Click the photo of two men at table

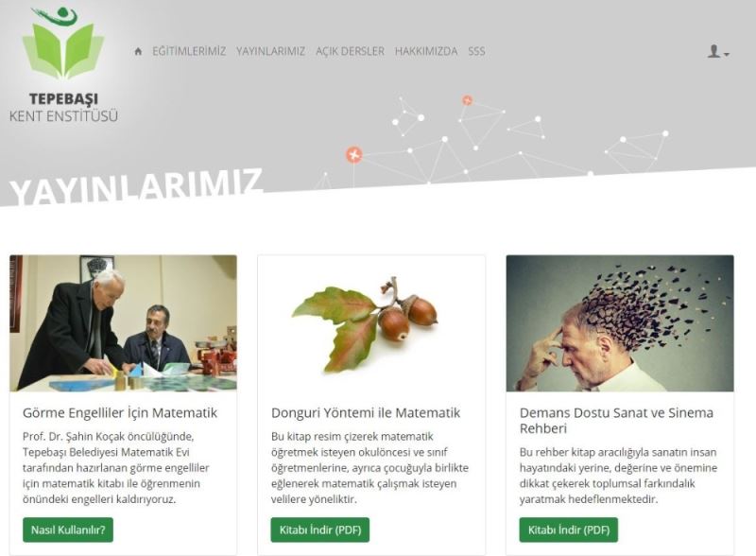tap(123, 322)
